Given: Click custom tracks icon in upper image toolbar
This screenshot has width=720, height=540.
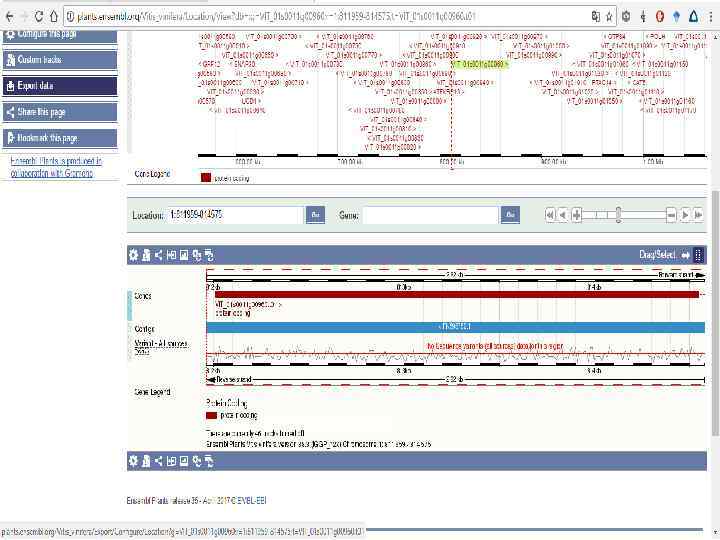Looking at the screenshot, I should point(146,255).
